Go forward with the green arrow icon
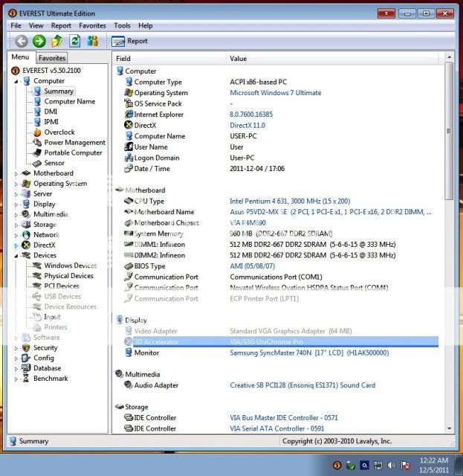 (x=39, y=41)
